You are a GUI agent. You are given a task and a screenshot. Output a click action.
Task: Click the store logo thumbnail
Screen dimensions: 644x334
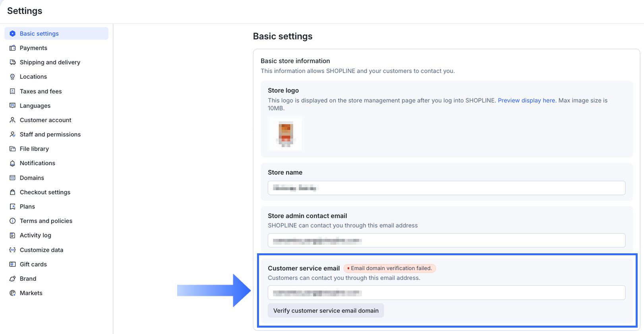285,134
